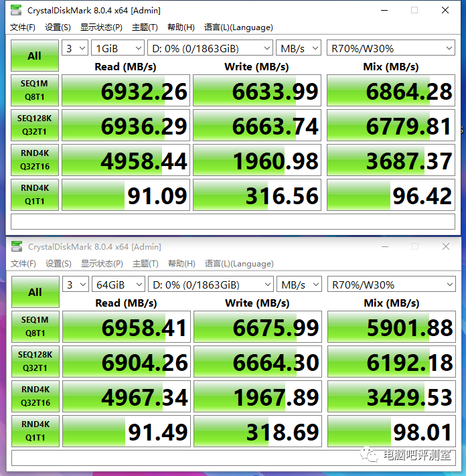Open 设置(S) menu in top window
This screenshot has width=466, height=476.
pyautogui.click(x=58, y=27)
